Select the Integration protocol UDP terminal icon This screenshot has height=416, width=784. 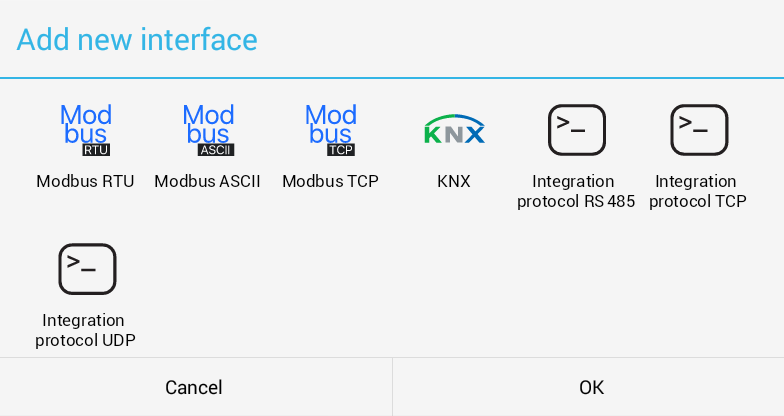[x=87, y=269]
